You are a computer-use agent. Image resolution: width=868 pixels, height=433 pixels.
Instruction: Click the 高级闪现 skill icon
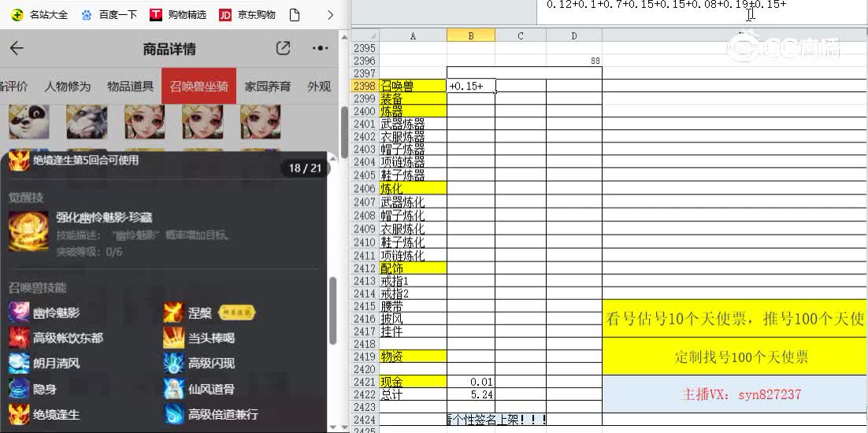coord(173,363)
